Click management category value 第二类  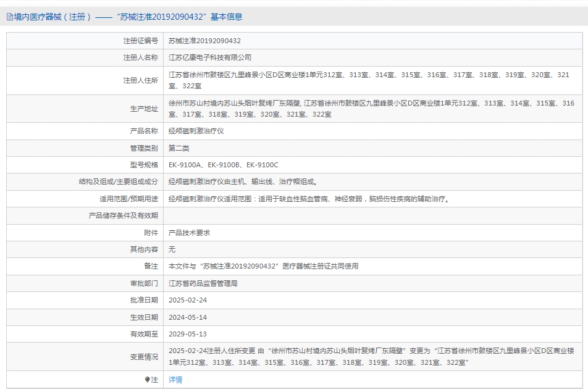coord(179,148)
